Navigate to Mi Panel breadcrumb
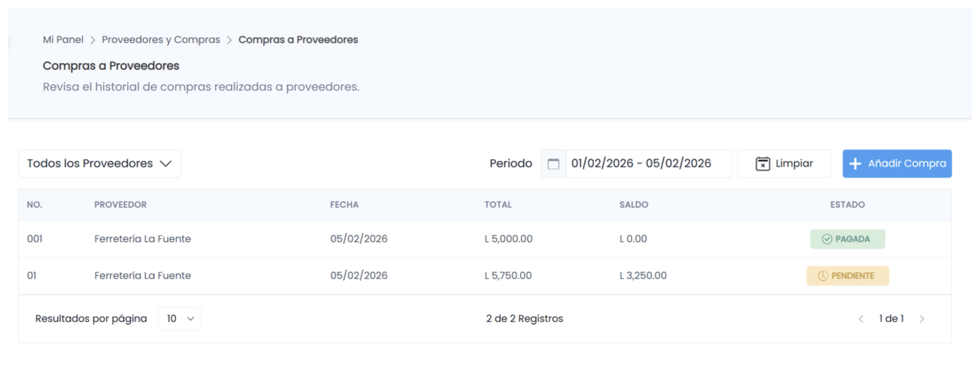The height and width of the screenshot is (386, 980). coord(63,40)
